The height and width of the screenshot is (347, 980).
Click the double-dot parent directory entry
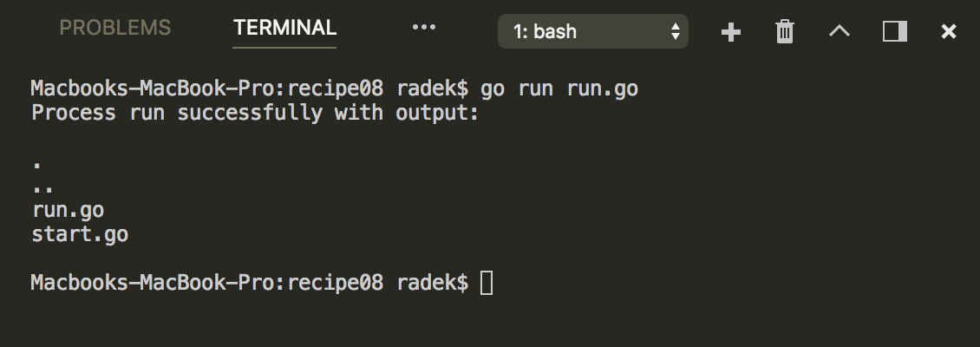pos(42,187)
